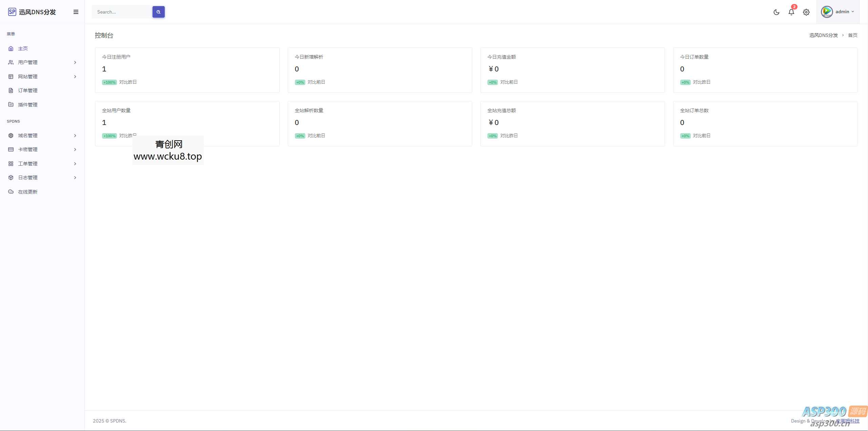
Task: Click the admin avatar image
Action: click(827, 12)
